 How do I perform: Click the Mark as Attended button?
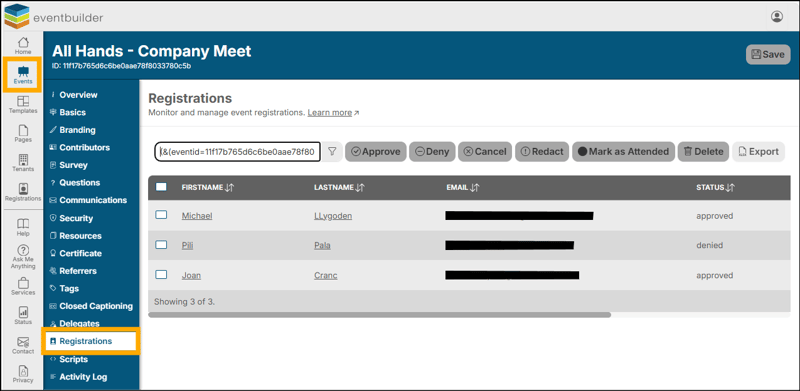(x=623, y=152)
